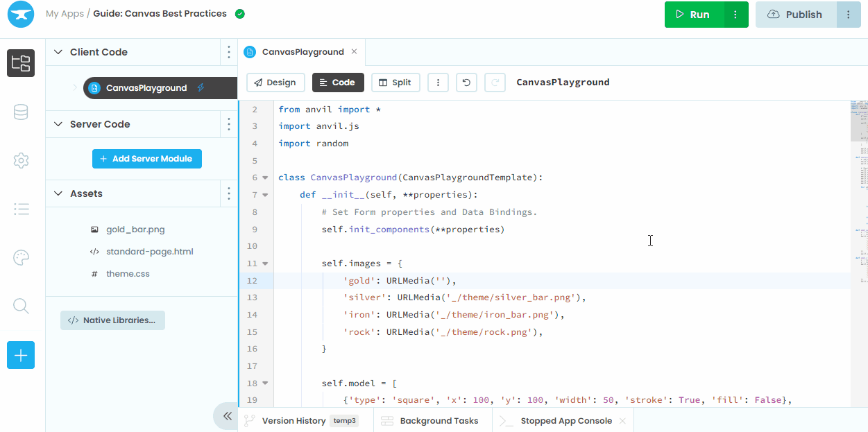868x432 pixels.
Task: Click the undo arrow in editor toolbar
Action: pos(466,83)
